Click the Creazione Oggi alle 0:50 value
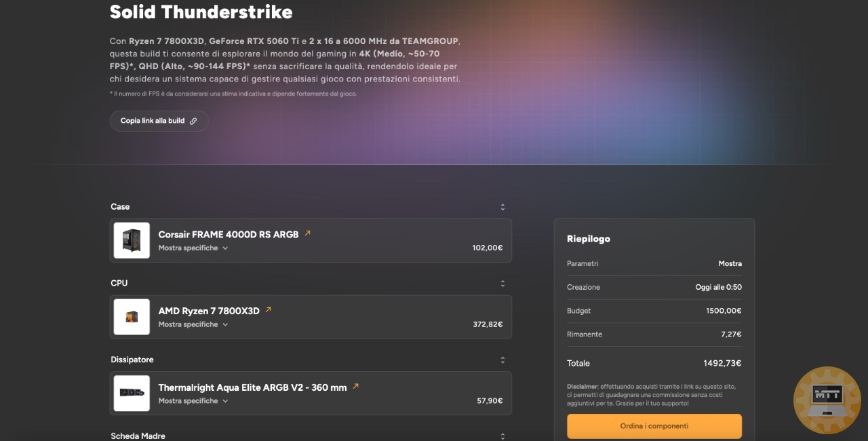 coord(718,287)
